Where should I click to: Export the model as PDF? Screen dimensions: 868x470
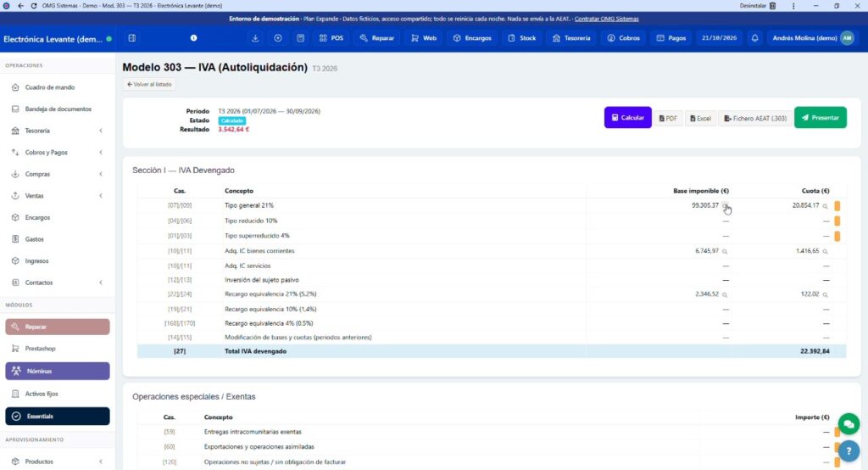point(668,119)
